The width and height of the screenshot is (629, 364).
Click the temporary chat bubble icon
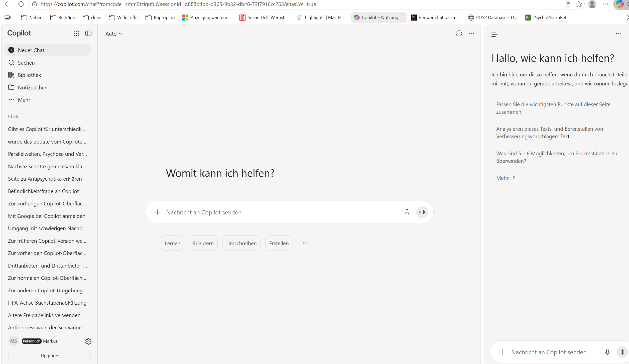point(459,33)
